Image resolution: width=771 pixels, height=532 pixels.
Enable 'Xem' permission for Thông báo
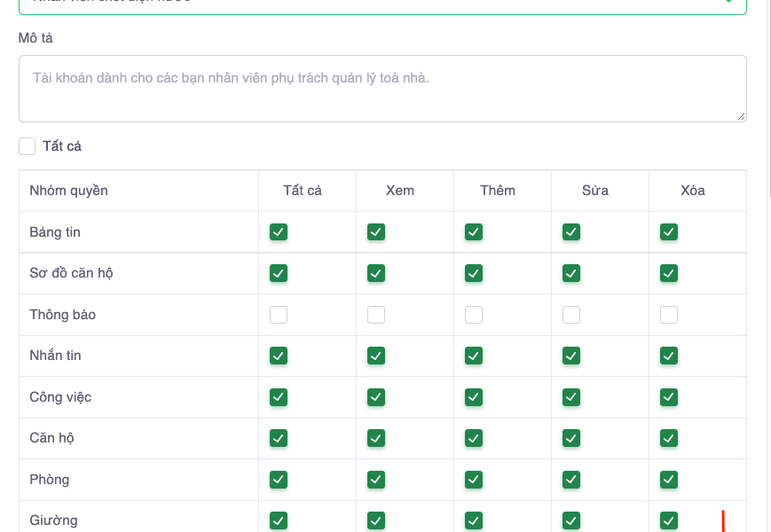(x=376, y=315)
